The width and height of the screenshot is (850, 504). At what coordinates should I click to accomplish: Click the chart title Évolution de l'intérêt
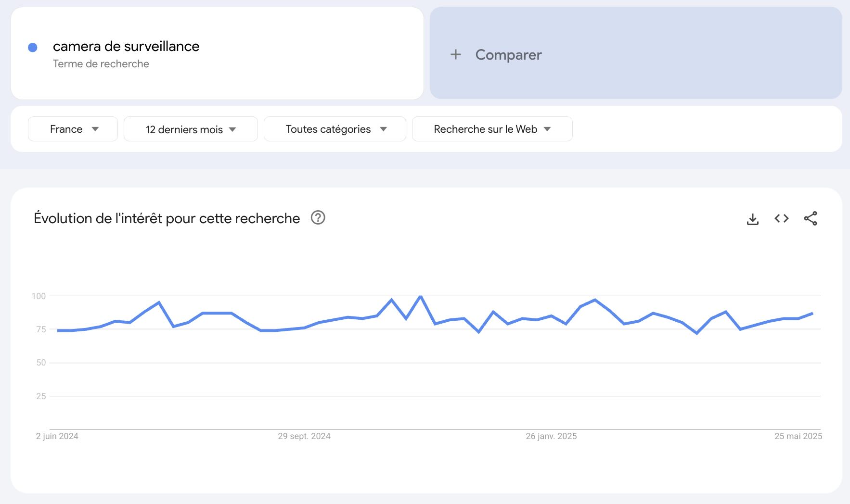(x=167, y=218)
